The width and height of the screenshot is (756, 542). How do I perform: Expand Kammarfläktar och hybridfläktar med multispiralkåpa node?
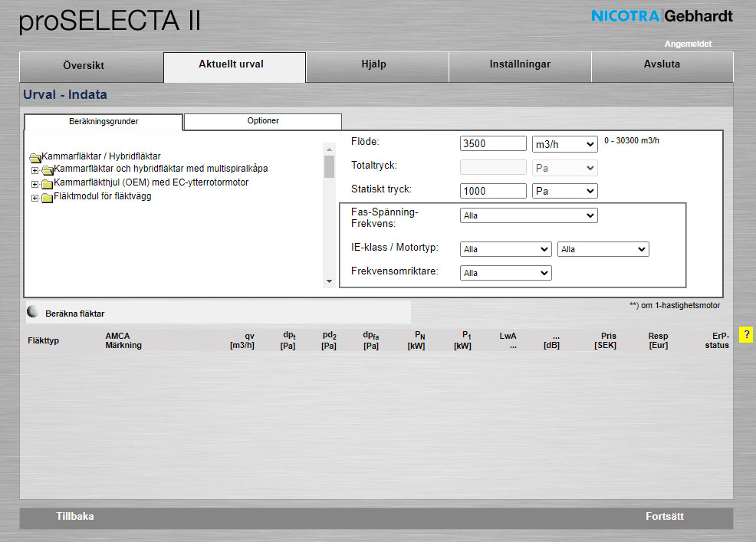pyautogui.click(x=35, y=170)
